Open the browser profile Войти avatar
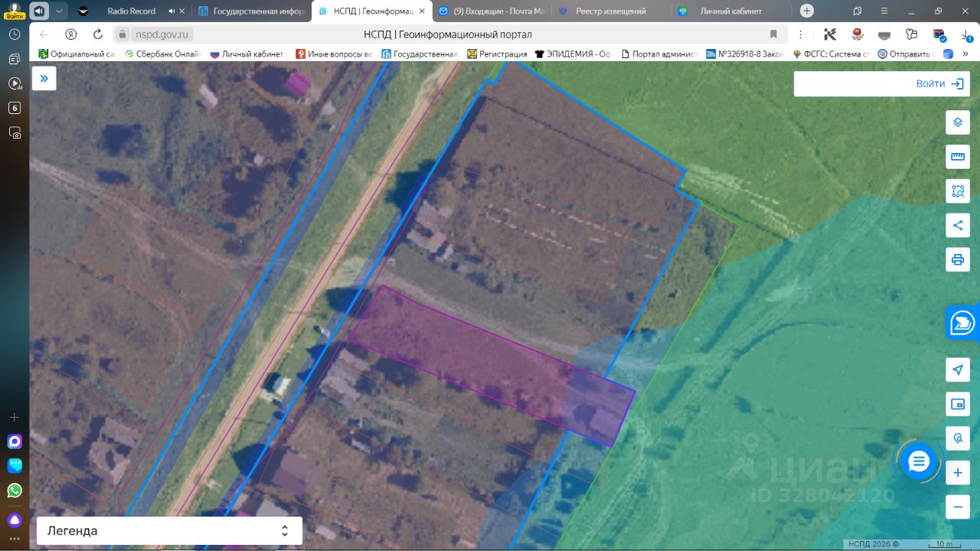This screenshot has width=980, height=551. (x=15, y=10)
